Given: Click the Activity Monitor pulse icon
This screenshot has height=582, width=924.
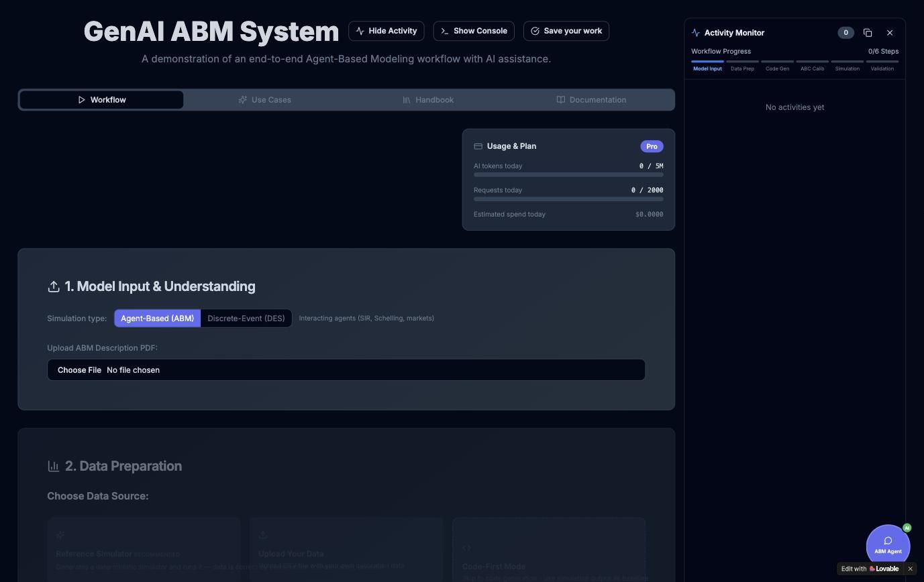Looking at the screenshot, I should click(x=696, y=33).
